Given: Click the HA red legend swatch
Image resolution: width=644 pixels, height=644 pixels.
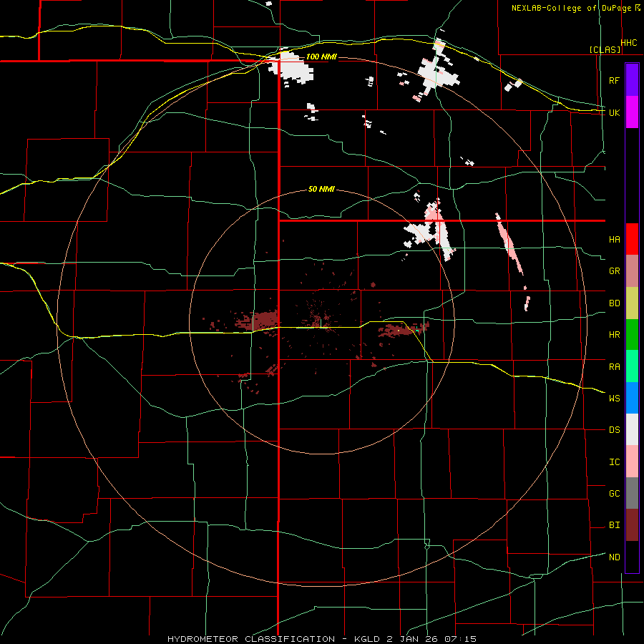Looking at the screenshot, I should tap(632, 239).
